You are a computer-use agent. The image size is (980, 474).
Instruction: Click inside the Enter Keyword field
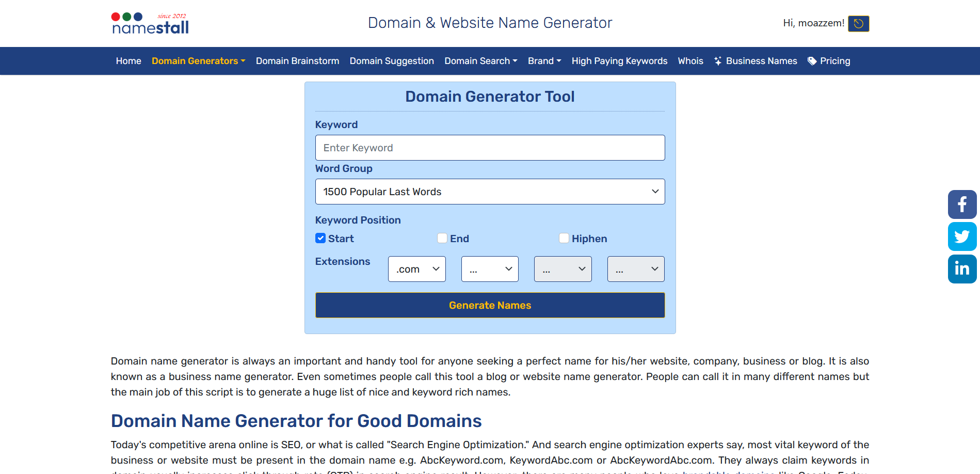click(x=490, y=148)
